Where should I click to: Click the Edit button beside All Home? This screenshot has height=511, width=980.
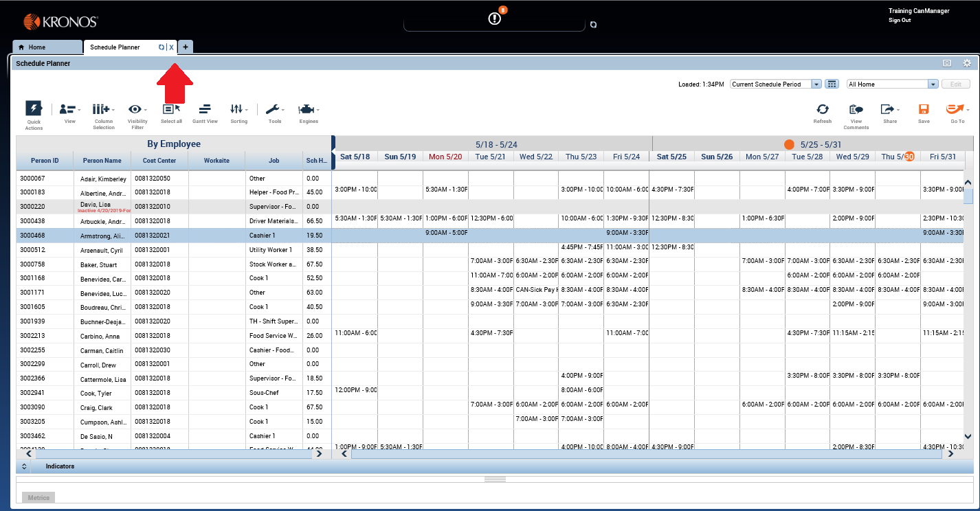click(x=955, y=83)
